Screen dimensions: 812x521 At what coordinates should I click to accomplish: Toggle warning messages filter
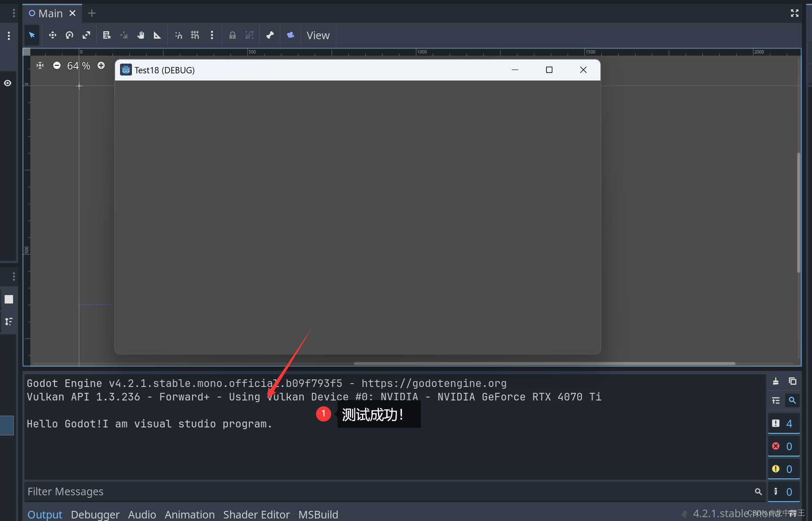click(784, 469)
